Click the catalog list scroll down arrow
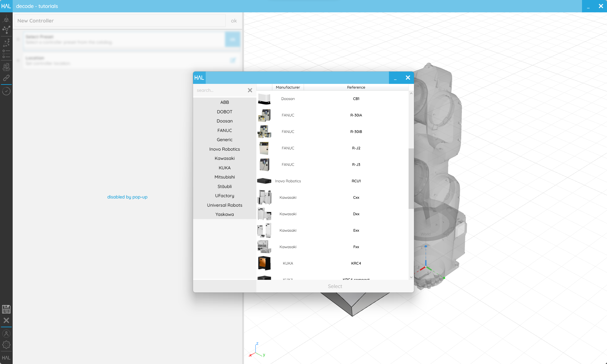Screen dimensions: 607x364 [x=411, y=277]
